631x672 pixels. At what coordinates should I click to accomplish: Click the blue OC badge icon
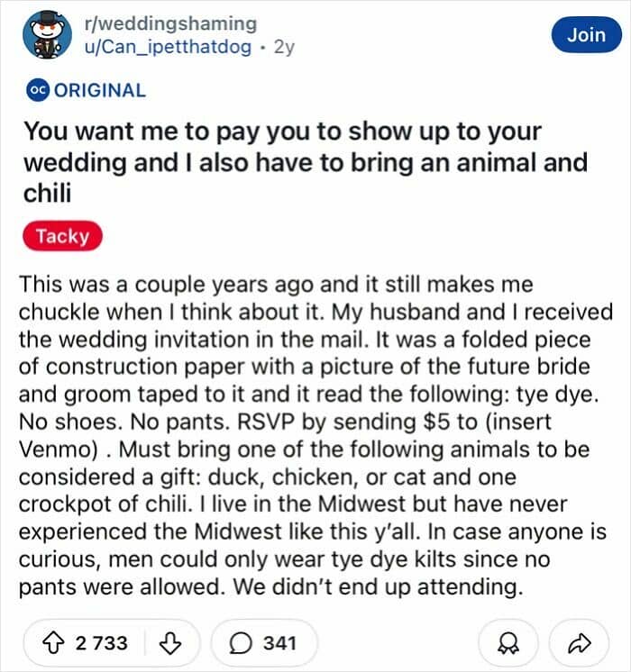tap(38, 90)
